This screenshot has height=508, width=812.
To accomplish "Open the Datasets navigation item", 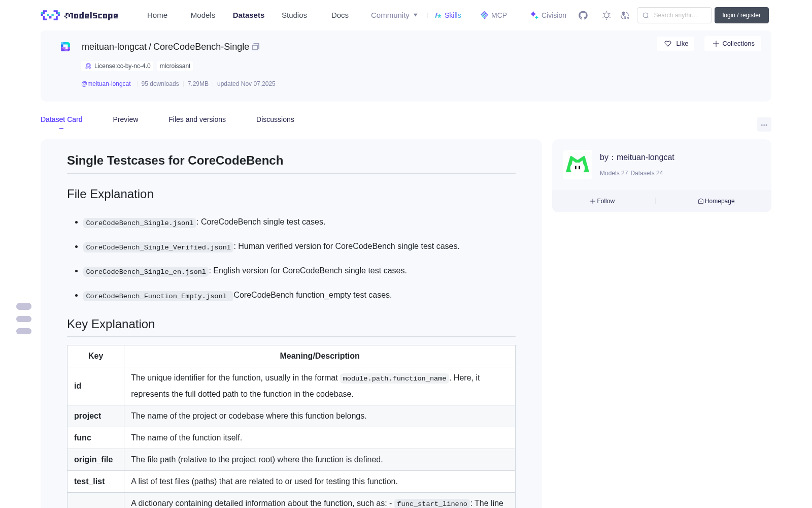I will 249,15.
